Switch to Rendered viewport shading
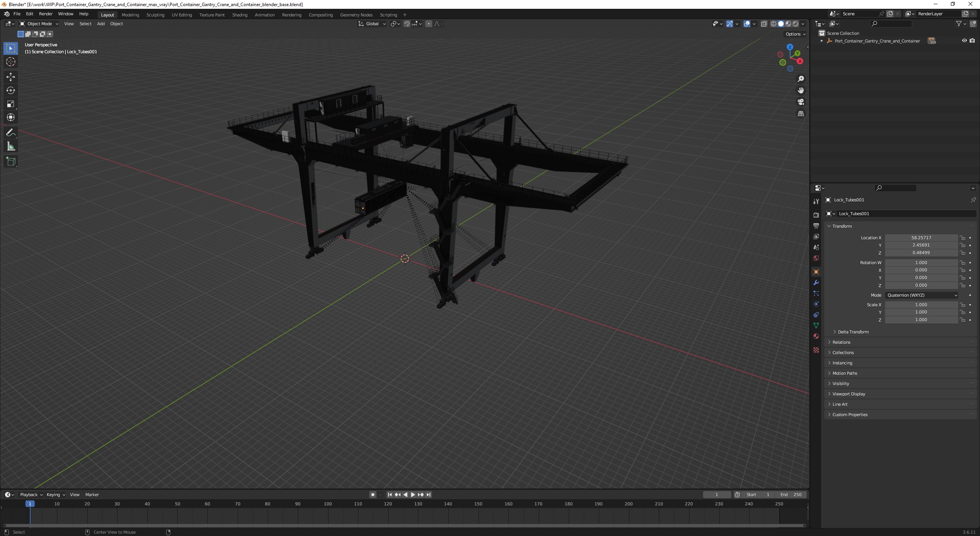 tap(795, 24)
